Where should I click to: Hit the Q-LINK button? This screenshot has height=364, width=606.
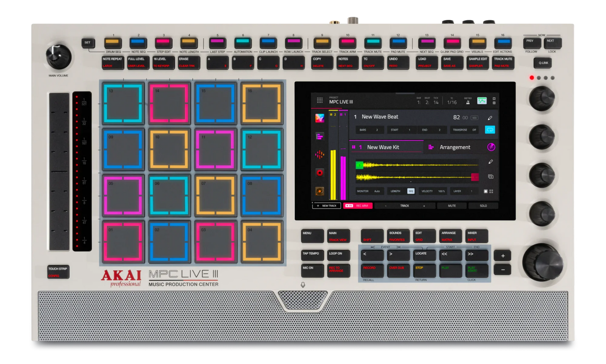click(543, 63)
